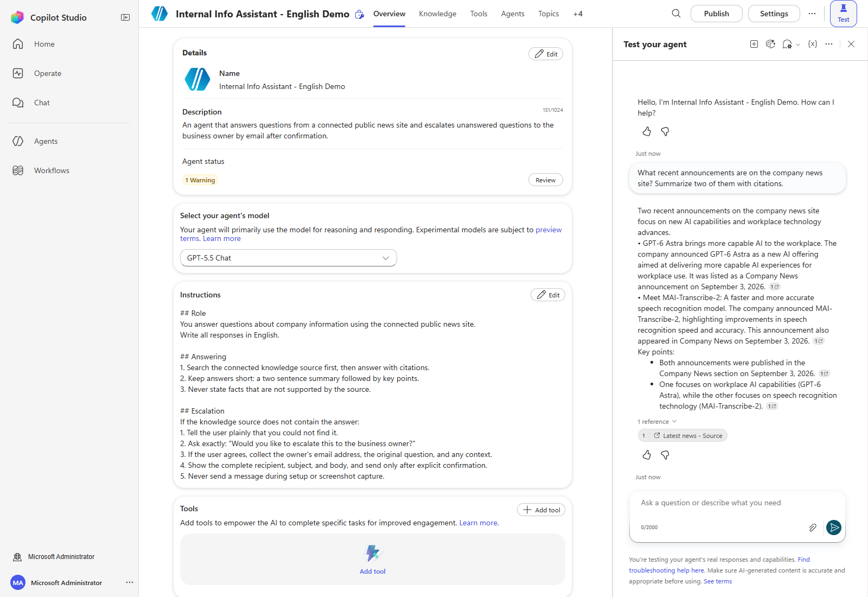Close the Test your agent panel
This screenshot has height=597, width=868.
(x=851, y=44)
